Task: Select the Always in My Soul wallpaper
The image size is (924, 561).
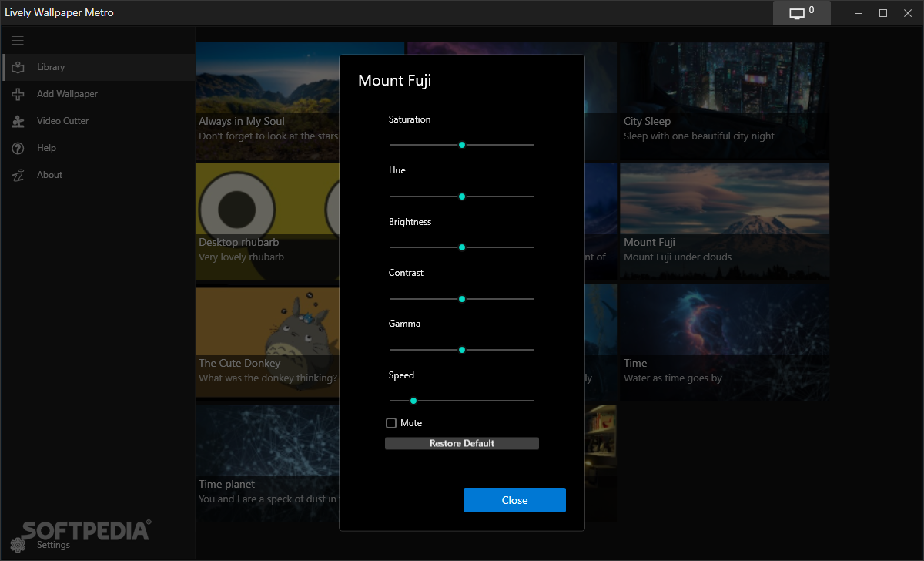Action: (267, 100)
